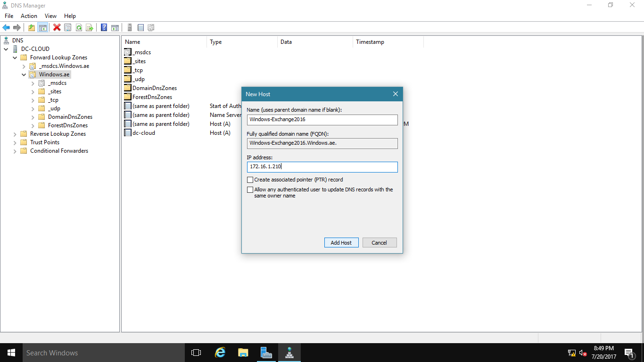Enable Create associated pointer (PTR) record checkbox
This screenshot has height=362, width=644.
point(250,180)
